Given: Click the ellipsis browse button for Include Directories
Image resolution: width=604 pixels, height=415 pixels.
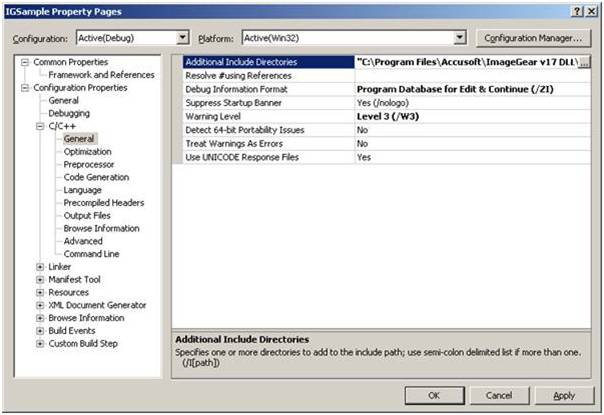Looking at the screenshot, I should 584,62.
